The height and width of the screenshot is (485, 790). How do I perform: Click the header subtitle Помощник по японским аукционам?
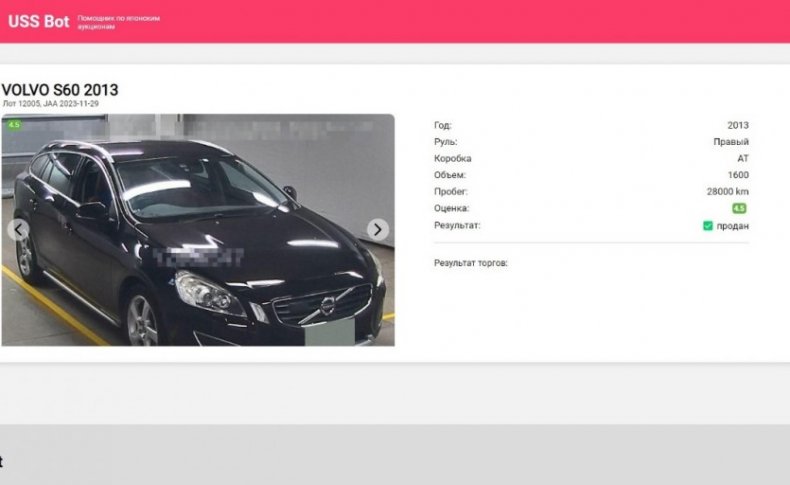click(x=118, y=22)
